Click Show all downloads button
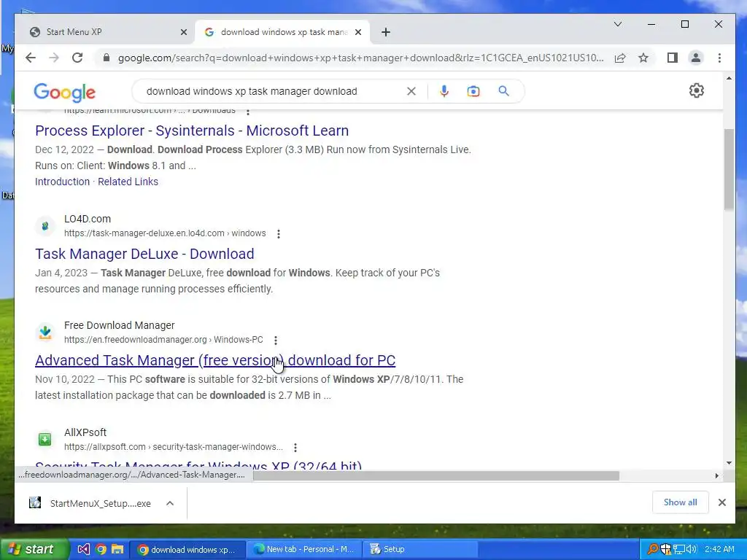 [x=680, y=502]
